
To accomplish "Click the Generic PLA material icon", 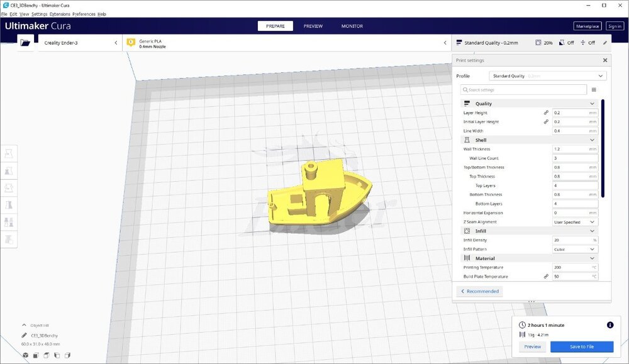I will pyautogui.click(x=131, y=43).
